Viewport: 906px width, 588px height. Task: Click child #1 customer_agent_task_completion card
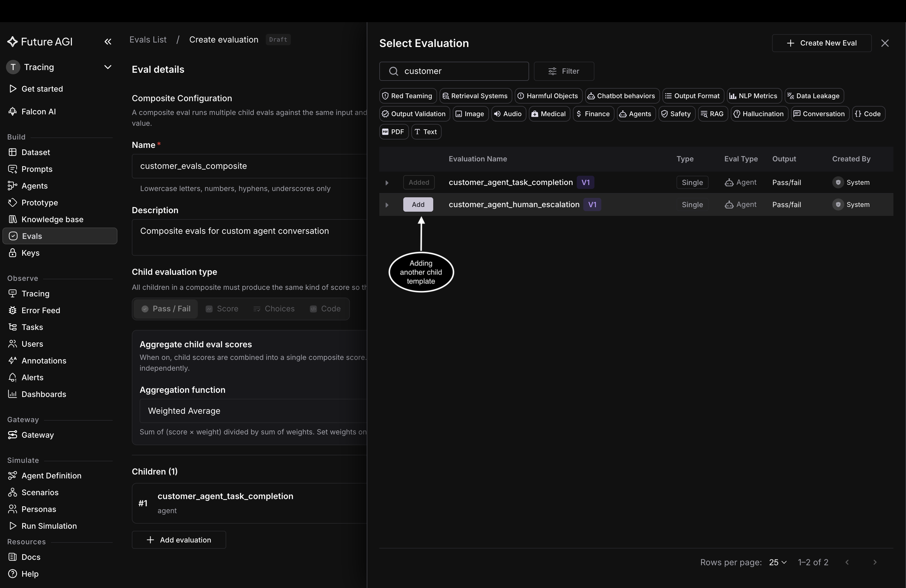click(x=249, y=503)
